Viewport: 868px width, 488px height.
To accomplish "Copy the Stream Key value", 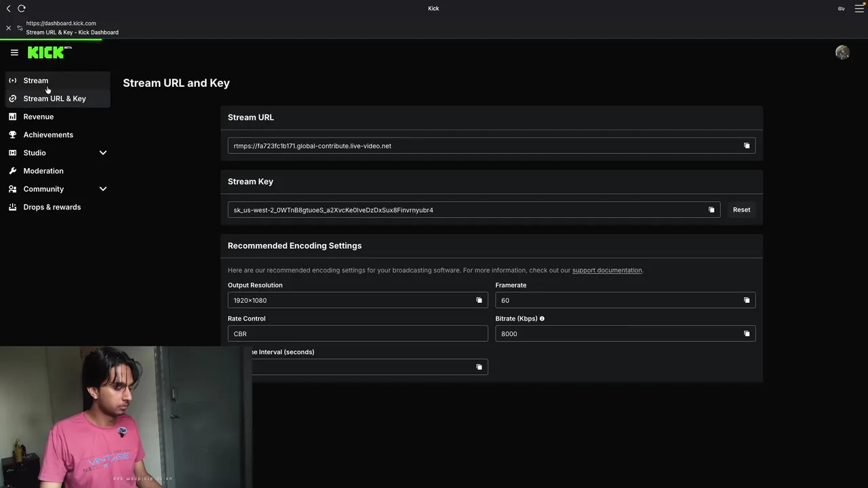I will click(711, 210).
